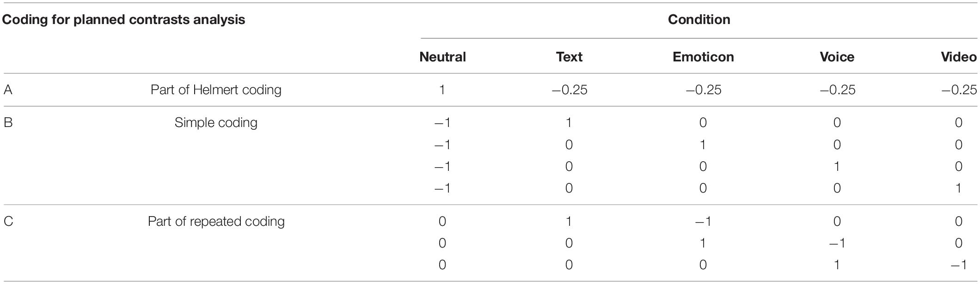
Task: Click the Condition heading
Action: pyautogui.click(x=699, y=19)
